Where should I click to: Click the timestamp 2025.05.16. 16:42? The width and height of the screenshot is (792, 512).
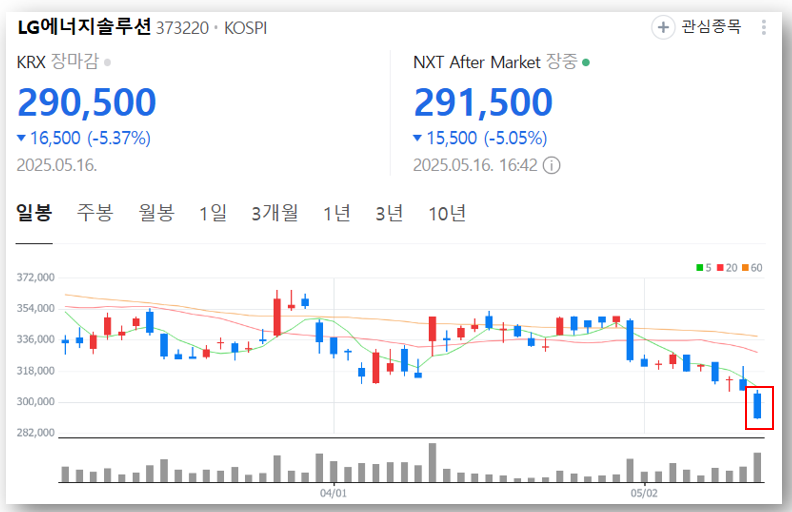point(475,165)
